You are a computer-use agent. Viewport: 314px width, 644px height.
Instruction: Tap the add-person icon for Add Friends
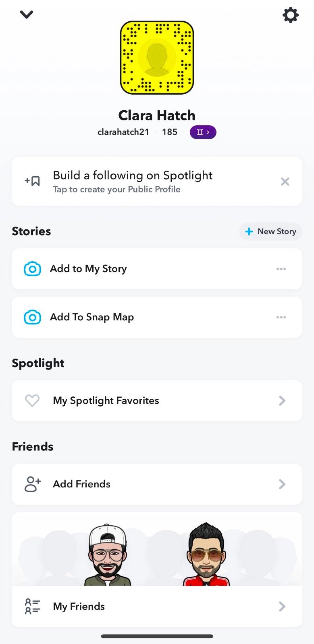33,484
